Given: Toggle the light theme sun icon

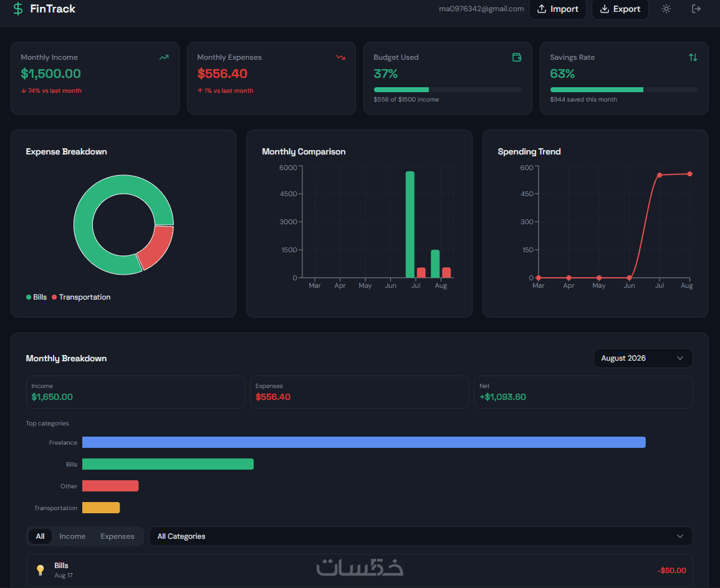Looking at the screenshot, I should 666,9.
